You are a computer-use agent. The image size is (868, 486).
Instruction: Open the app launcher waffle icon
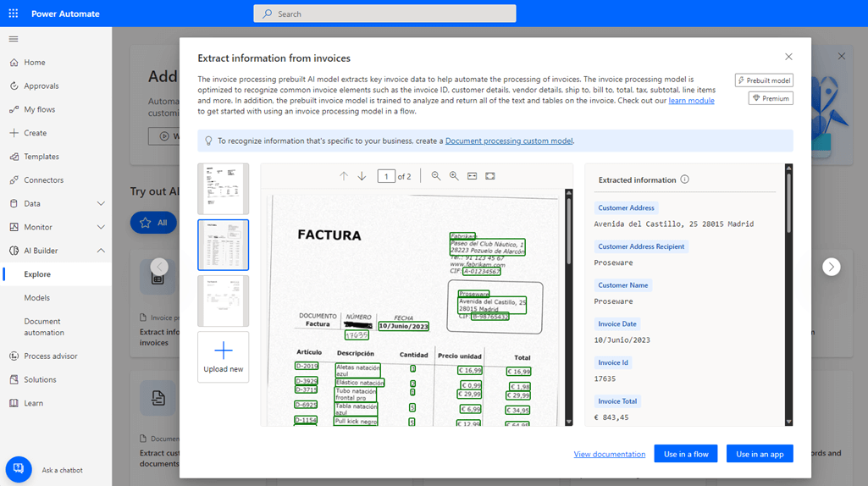[14, 14]
